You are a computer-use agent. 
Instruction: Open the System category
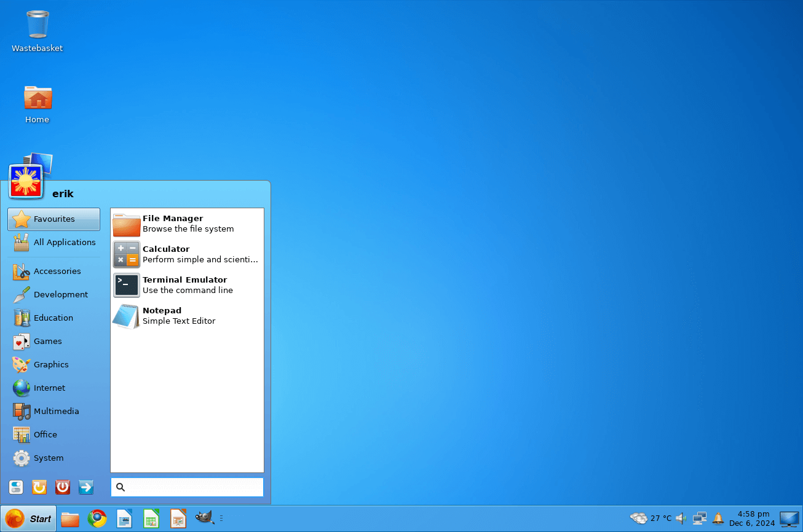[54, 458]
